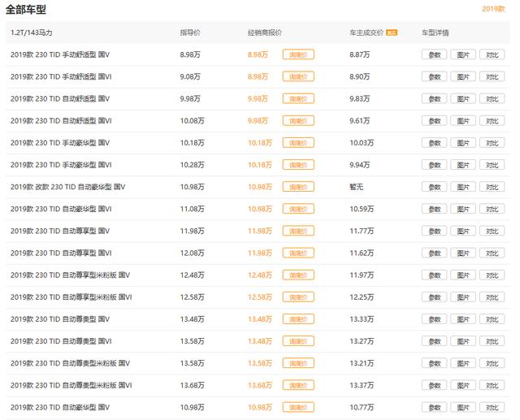Open 图片 for 手动豪华型 国V row
This screenshot has height=420, width=520.
[463, 143]
